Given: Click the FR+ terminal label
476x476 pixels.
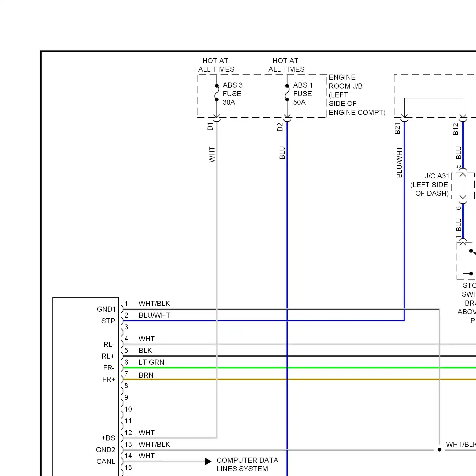Looking at the screenshot, I should coord(109,379).
